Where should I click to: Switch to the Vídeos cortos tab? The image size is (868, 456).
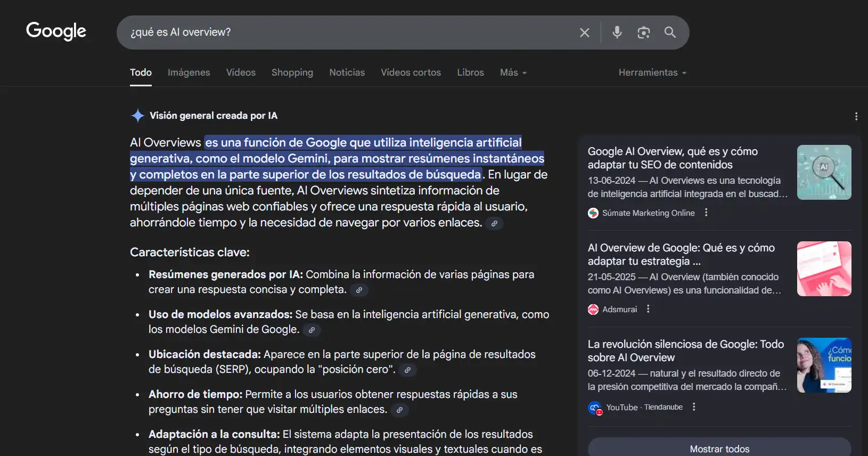tap(411, 72)
